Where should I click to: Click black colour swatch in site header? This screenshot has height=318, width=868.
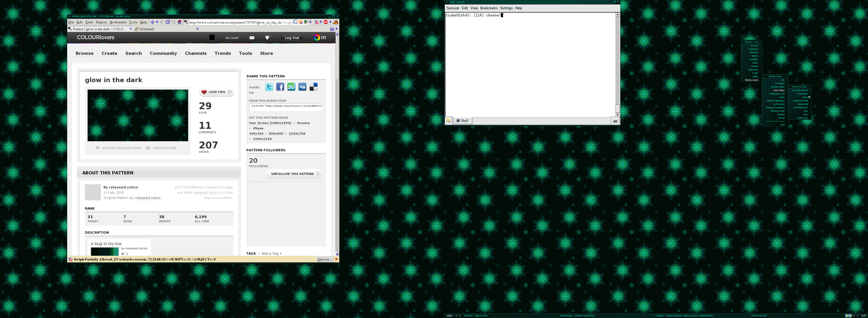[212, 37]
